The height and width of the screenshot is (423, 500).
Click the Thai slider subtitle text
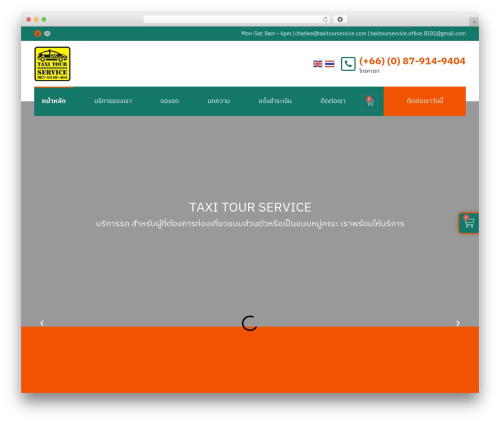(x=250, y=223)
